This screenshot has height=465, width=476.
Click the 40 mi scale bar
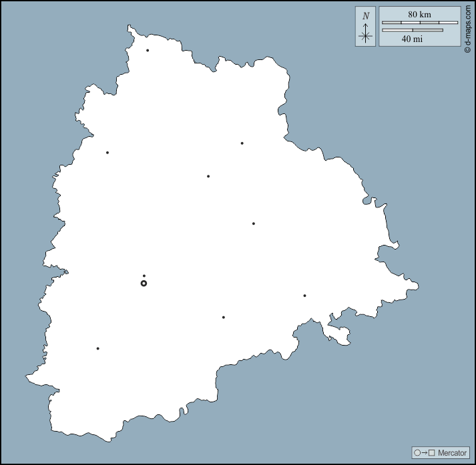pyautogui.click(x=412, y=29)
